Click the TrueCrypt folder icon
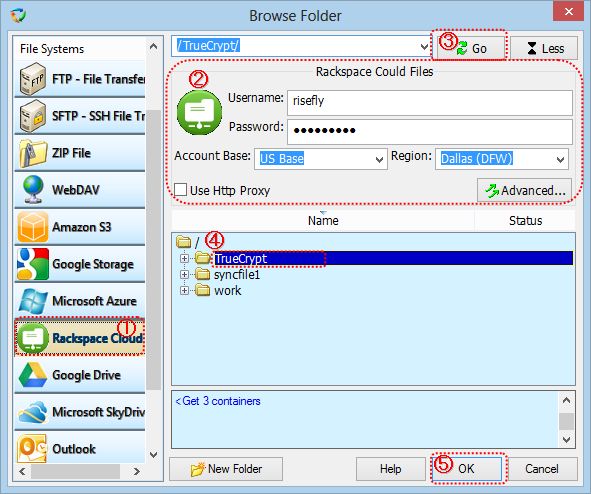This screenshot has height=494, width=591. pos(203,258)
